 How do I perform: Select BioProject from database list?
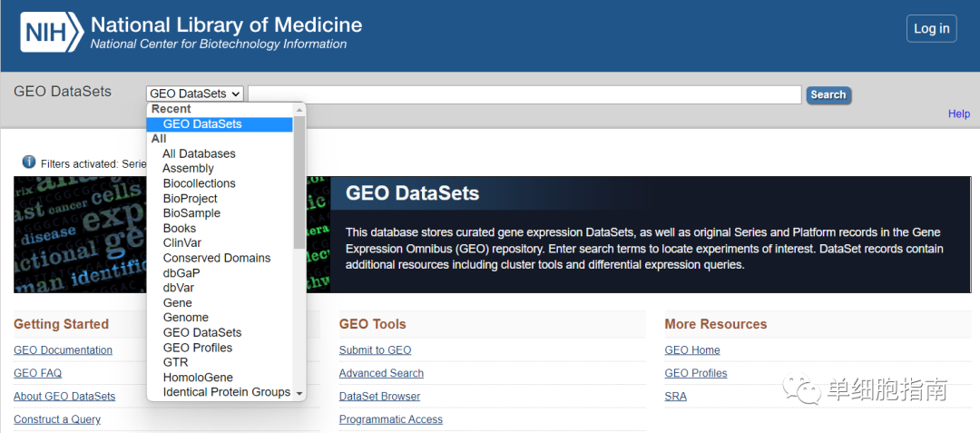191,198
